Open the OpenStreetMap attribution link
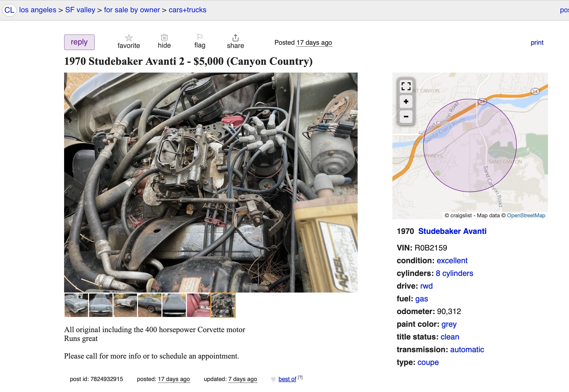Viewport: 569px width, 392px height. [526, 215]
